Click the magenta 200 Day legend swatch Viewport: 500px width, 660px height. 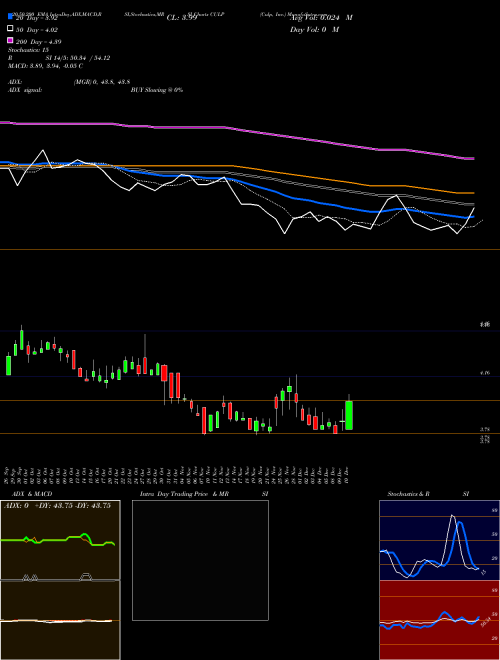11,40
